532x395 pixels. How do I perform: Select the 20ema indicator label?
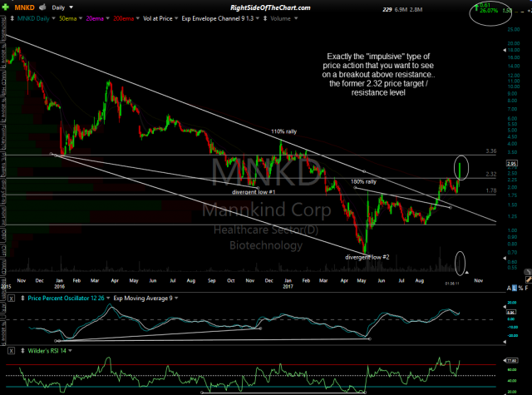point(95,18)
